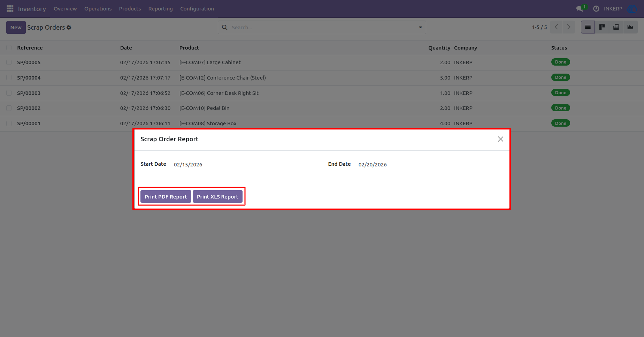
Task: Go to next page of records
Action: coord(569,27)
